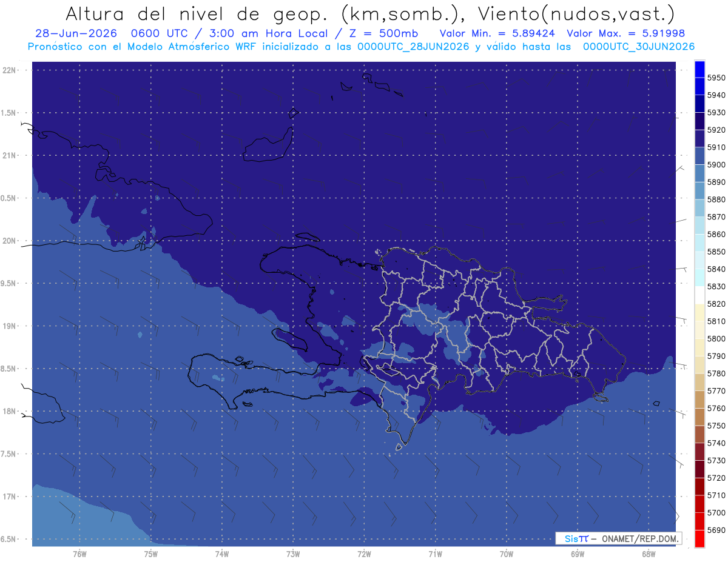Select the "5820" legend value
This screenshot has width=728, height=562.
716,304
